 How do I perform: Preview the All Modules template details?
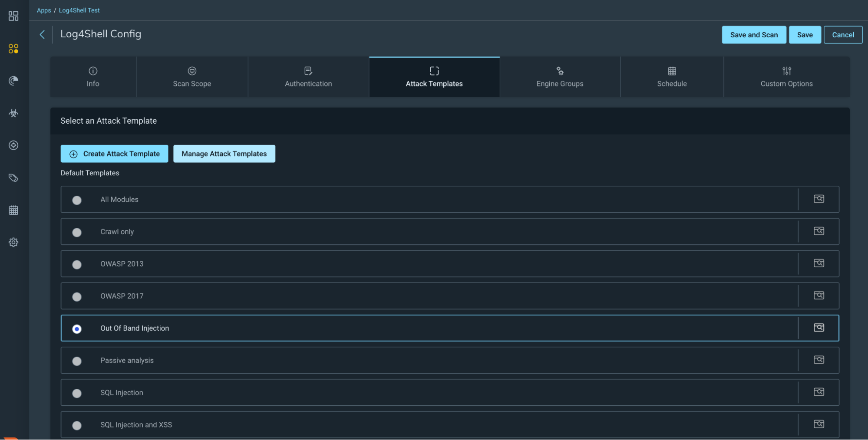pos(818,199)
